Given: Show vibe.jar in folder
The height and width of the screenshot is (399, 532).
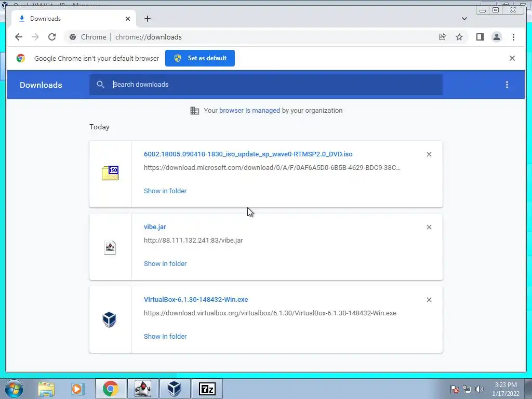Looking at the screenshot, I should [x=165, y=263].
